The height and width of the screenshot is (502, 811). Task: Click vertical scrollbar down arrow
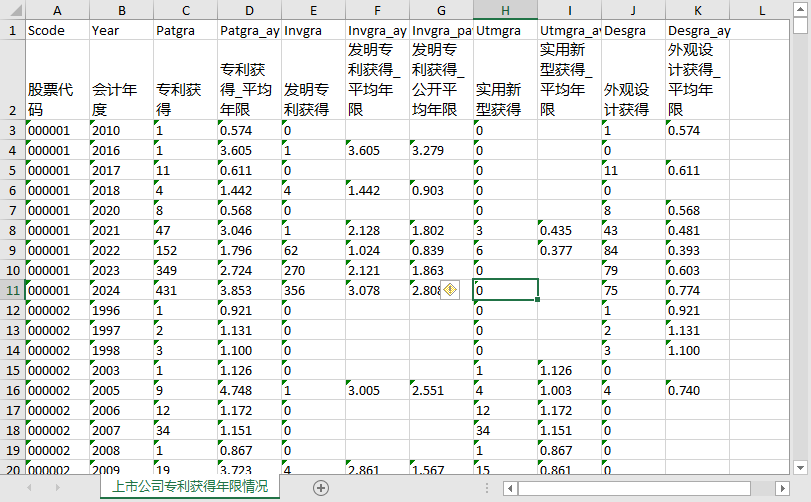pyautogui.click(x=800, y=468)
